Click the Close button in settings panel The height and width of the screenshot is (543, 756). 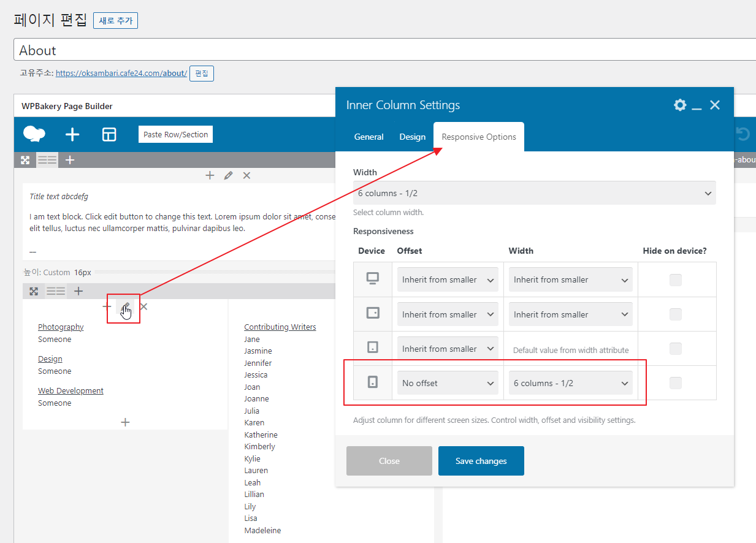389,461
